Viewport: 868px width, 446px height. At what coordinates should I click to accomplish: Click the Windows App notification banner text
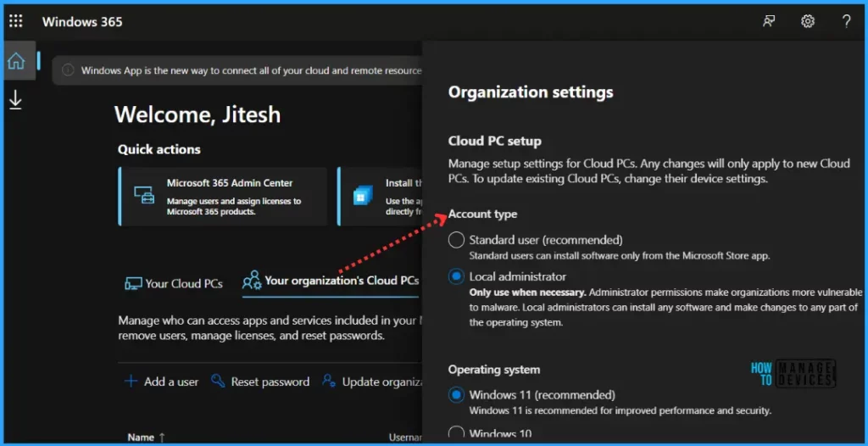coord(251,70)
